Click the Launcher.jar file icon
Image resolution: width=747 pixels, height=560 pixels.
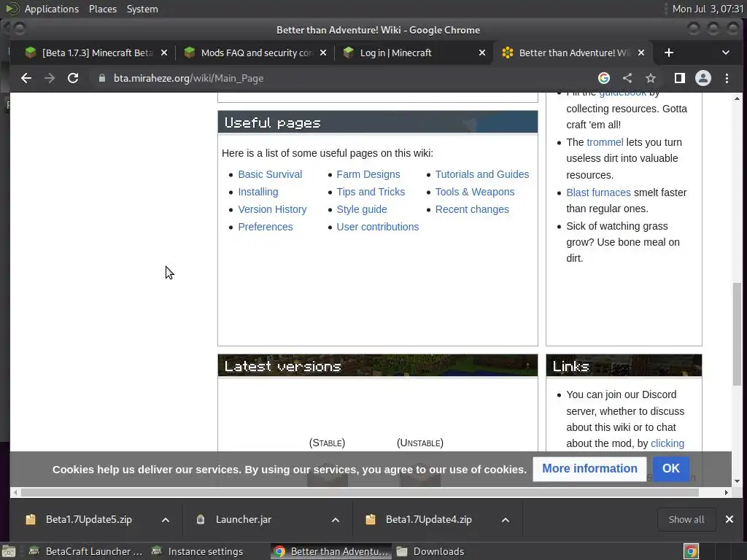point(201,519)
